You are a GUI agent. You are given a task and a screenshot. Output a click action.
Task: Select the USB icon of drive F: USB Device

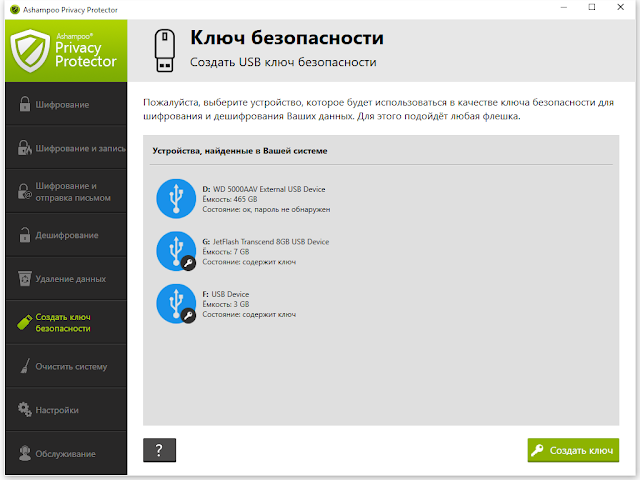pos(176,304)
